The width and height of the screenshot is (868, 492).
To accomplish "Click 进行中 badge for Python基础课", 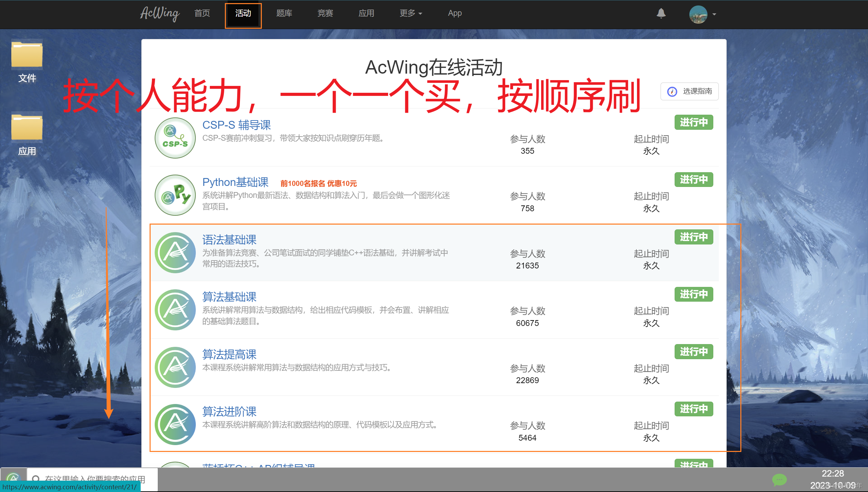I will point(694,179).
